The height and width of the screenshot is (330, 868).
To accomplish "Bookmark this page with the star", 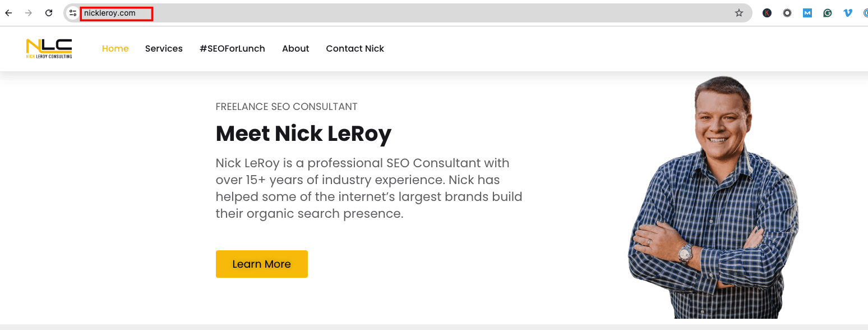I will [x=739, y=13].
